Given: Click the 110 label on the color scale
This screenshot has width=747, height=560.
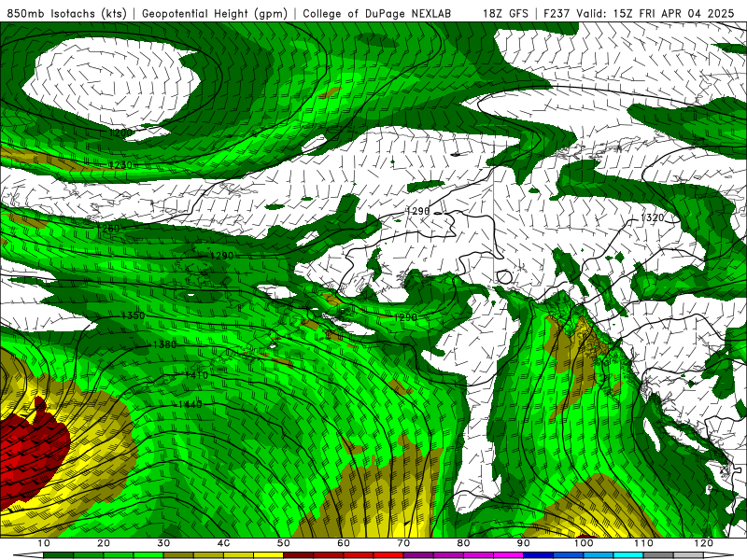Looking at the screenshot, I should pos(643,543).
